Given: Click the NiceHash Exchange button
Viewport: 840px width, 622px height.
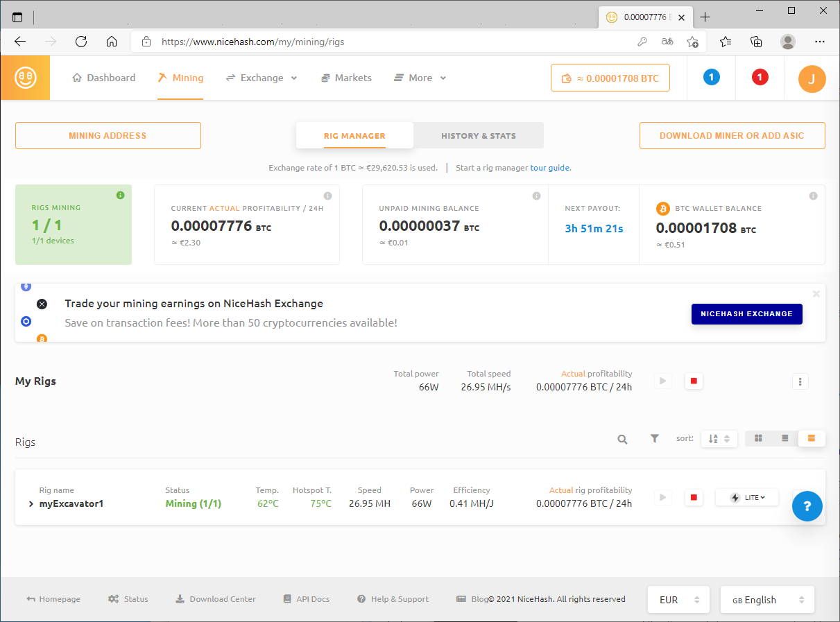Looking at the screenshot, I should pyautogui.click(x=746, y=314).
